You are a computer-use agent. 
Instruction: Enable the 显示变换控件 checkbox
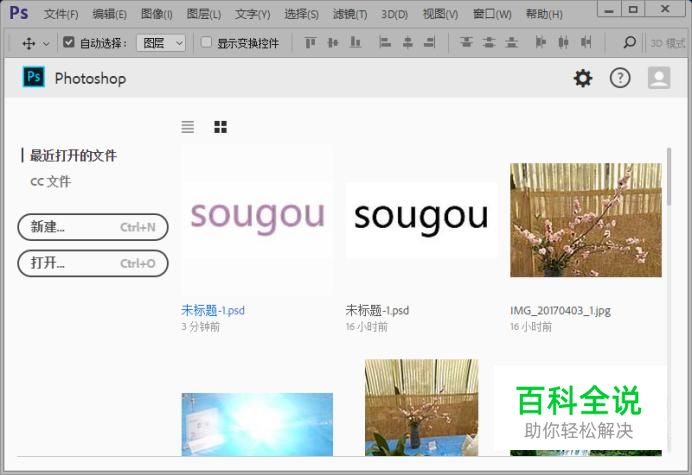[x=207, y=43]
